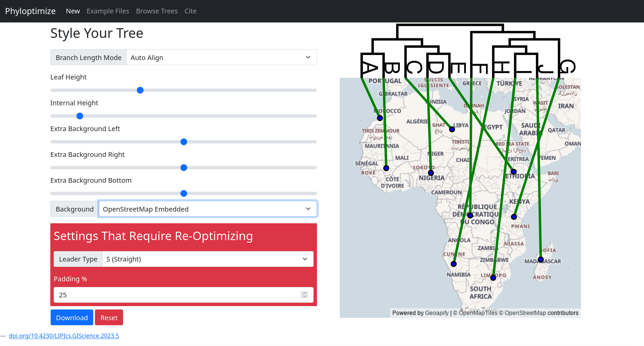
Task: Click the blue map point in Libya
Action: 452,129
